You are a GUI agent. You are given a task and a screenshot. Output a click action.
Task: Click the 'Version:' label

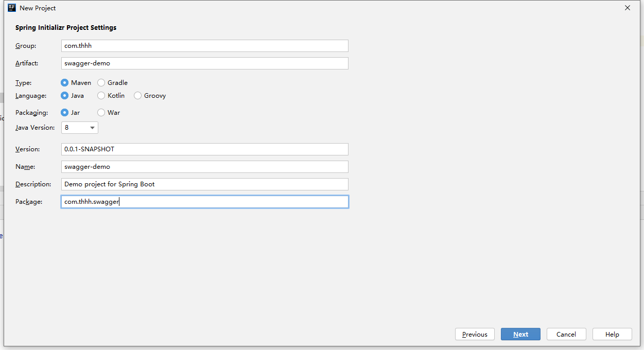[x=27, y=149]
